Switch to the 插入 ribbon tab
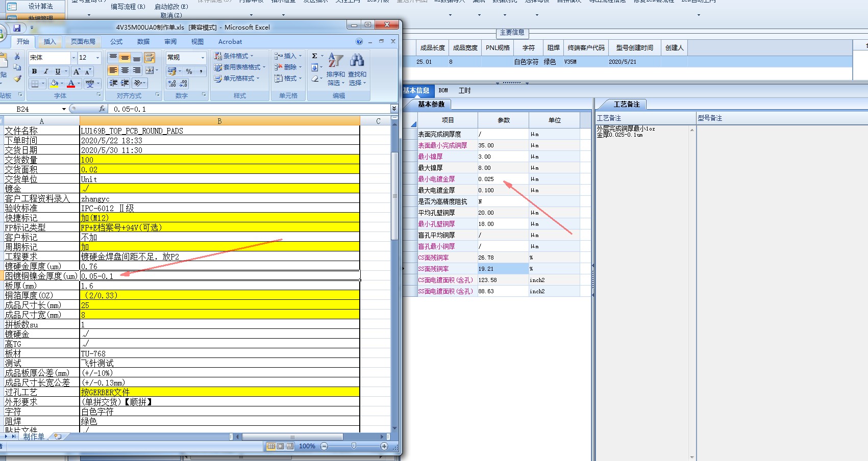The image size is (868, 461). click(x=49, y=42)
